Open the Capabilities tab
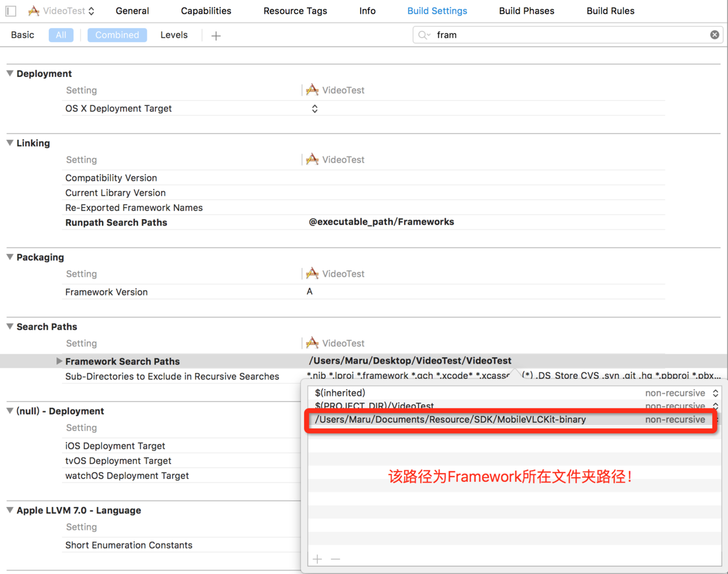The height and width of the screenshot is (574, 728). pyautogui.click(x=205, y=11)
